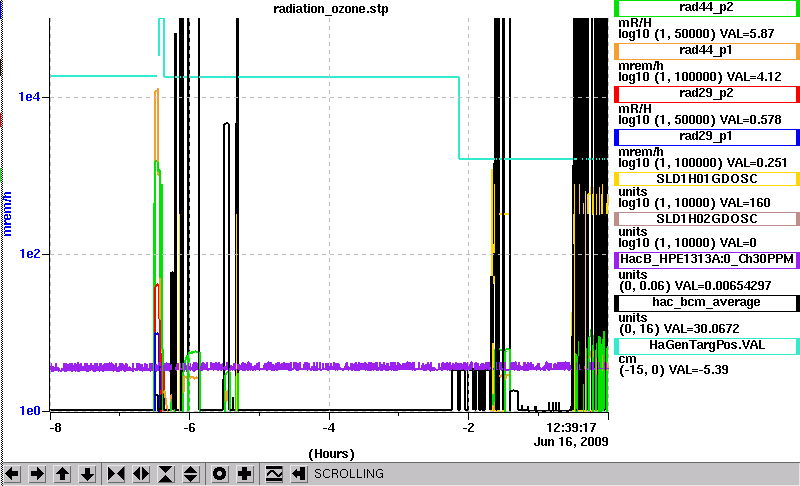
Task: Click the arrow-to-bar auto-scroll icon
Action: (298, 474)
